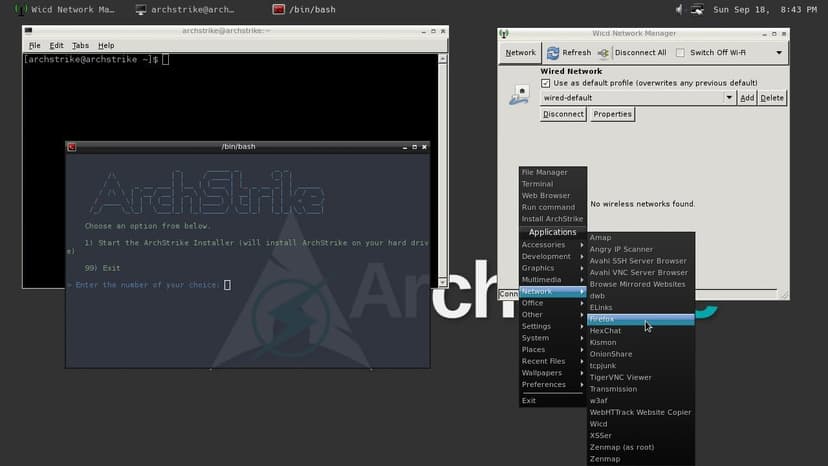Click the Delete profile button
Screen dimensions: 828x466
[772, 98]
